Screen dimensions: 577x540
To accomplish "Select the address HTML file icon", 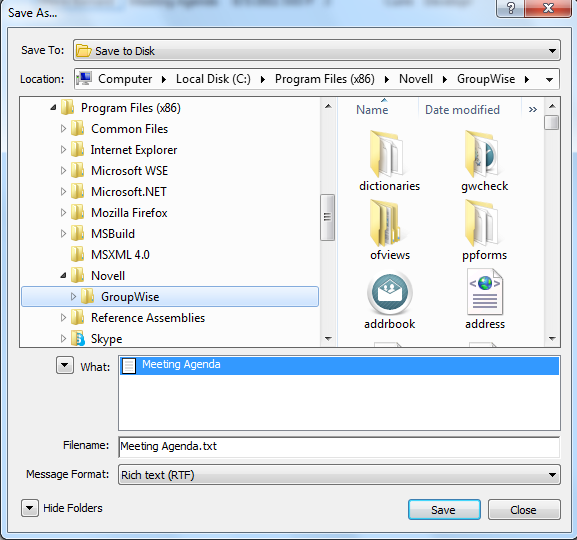I will tap(485, 292).
